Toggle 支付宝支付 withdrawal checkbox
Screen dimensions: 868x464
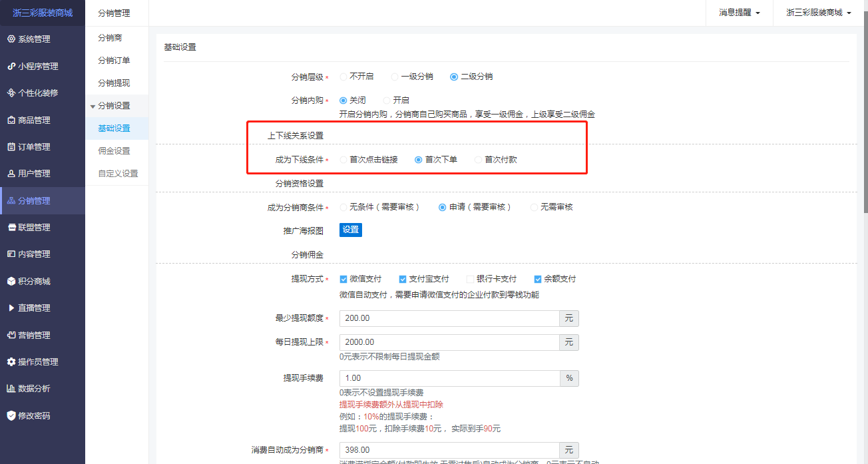403,279
